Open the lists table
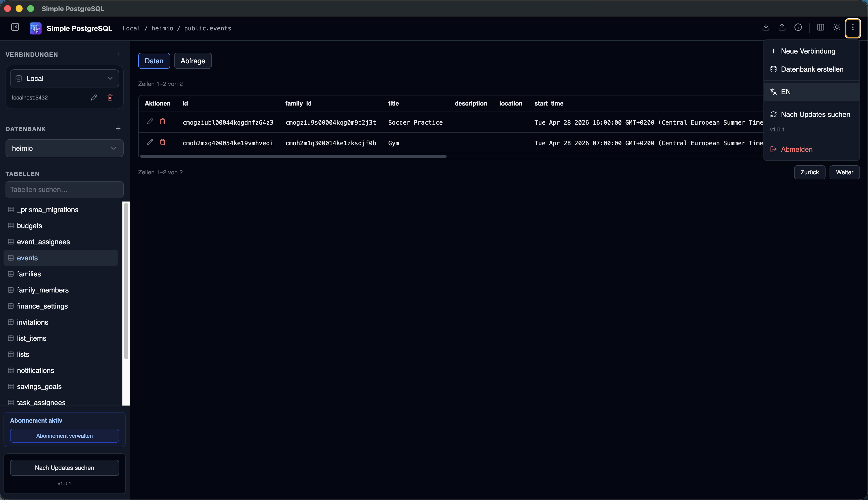This screenshot has height=500, width=868. [x=61, y=354]
